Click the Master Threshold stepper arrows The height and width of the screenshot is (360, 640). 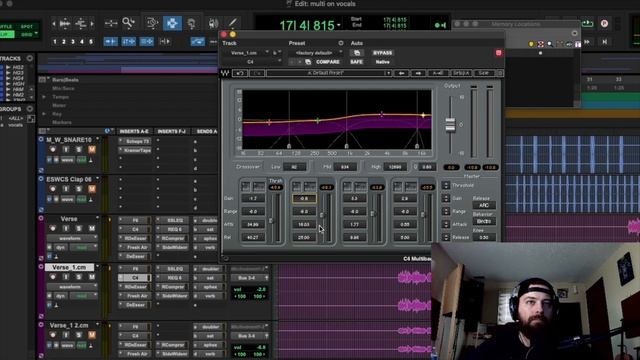446,185
